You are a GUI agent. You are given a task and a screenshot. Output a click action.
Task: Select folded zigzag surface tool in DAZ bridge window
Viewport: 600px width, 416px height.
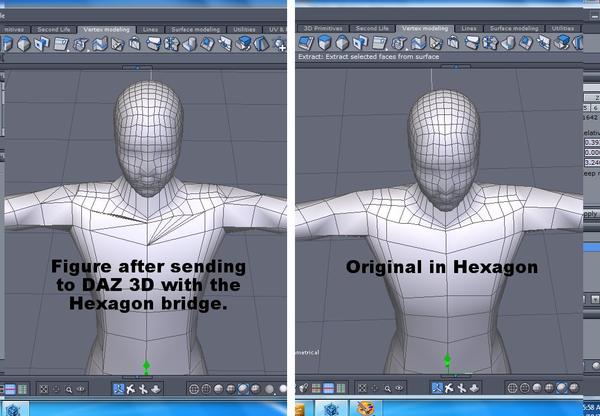tap(100, 44)
